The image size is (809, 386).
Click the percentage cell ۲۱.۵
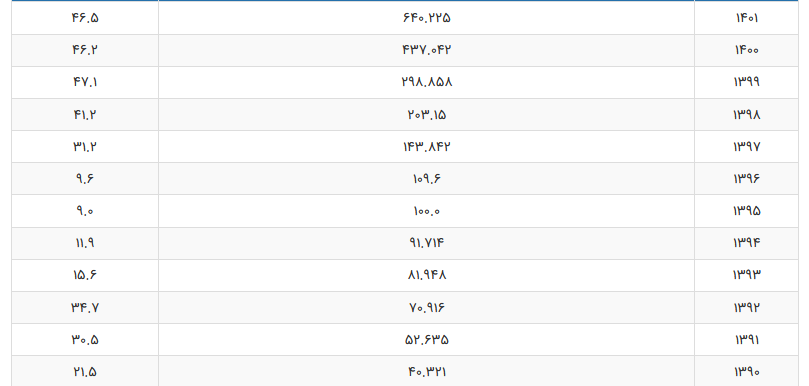85,372
